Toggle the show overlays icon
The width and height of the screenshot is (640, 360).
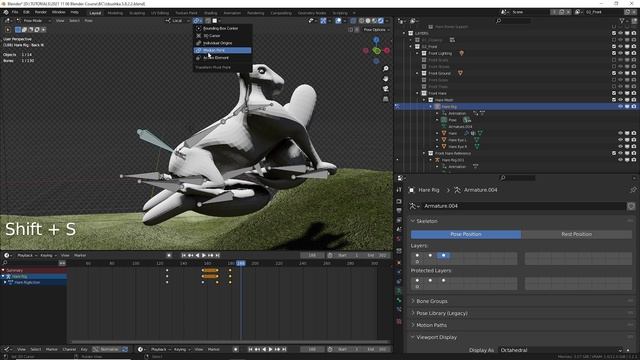(338, 20)
